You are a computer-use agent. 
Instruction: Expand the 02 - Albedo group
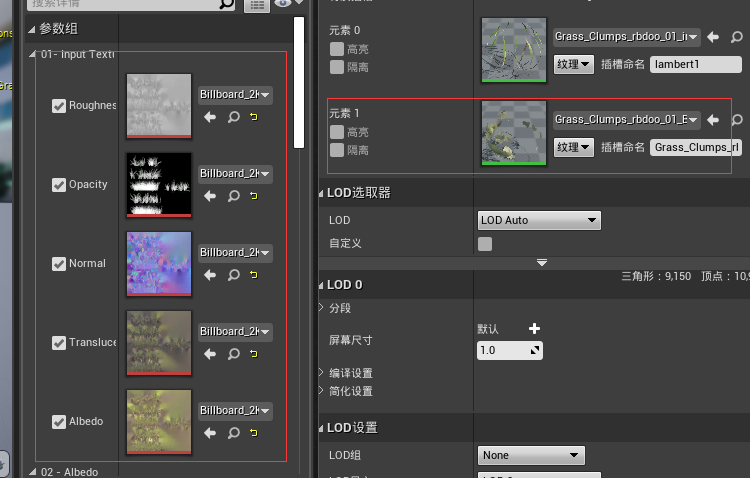33,472
